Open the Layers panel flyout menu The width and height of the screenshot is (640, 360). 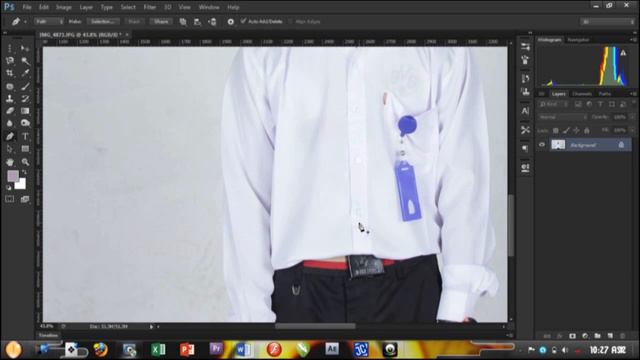click(x=633, y=94)
